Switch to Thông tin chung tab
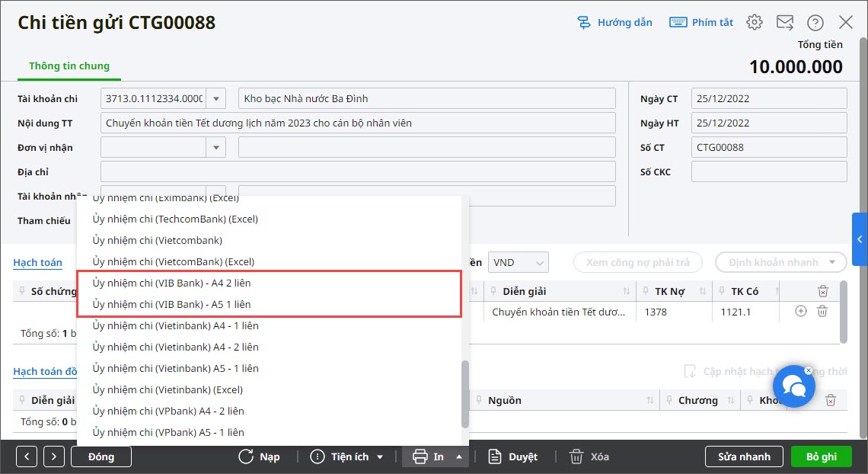Image resolution: width=868 pixels, height=474 pixels. (x=69, y=66)
